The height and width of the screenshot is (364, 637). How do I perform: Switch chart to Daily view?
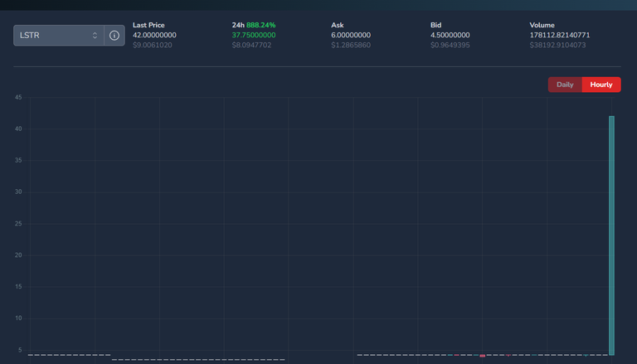pos(565,85)
